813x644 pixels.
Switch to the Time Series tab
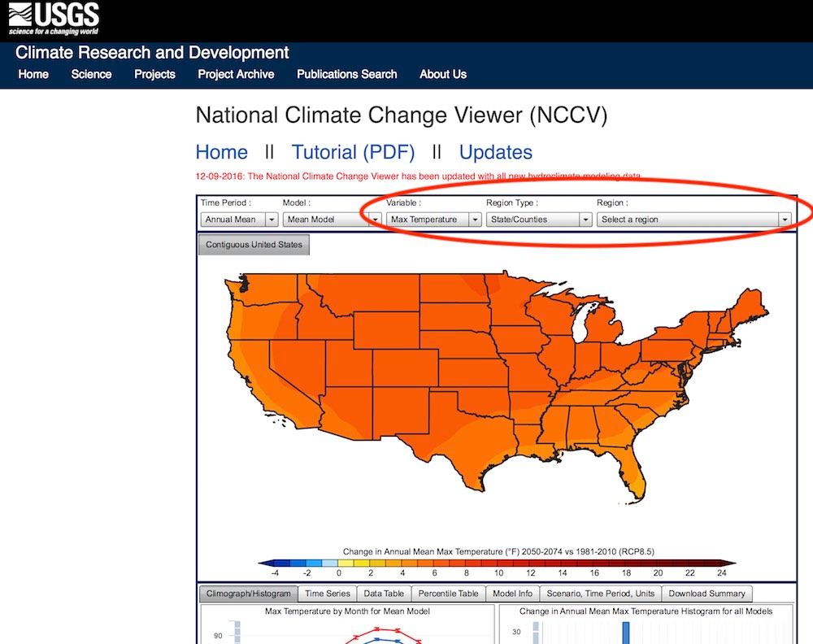coord(327,594)
